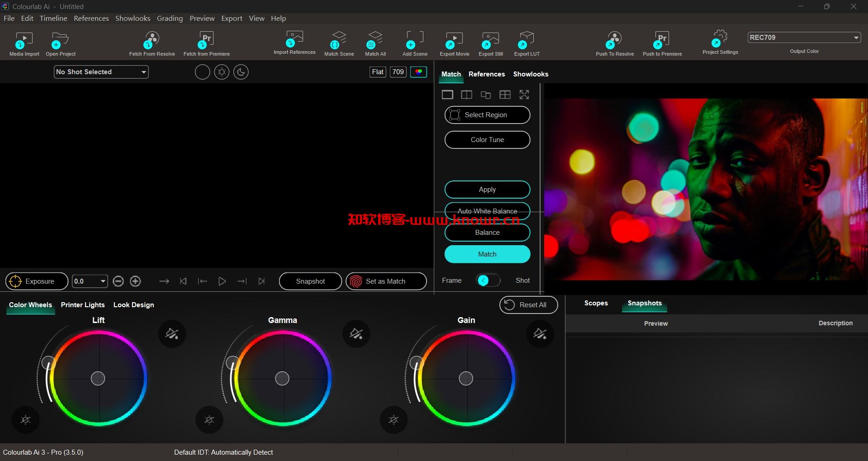
Task: Increase exposure with plus icon
Action: (135, 281)
